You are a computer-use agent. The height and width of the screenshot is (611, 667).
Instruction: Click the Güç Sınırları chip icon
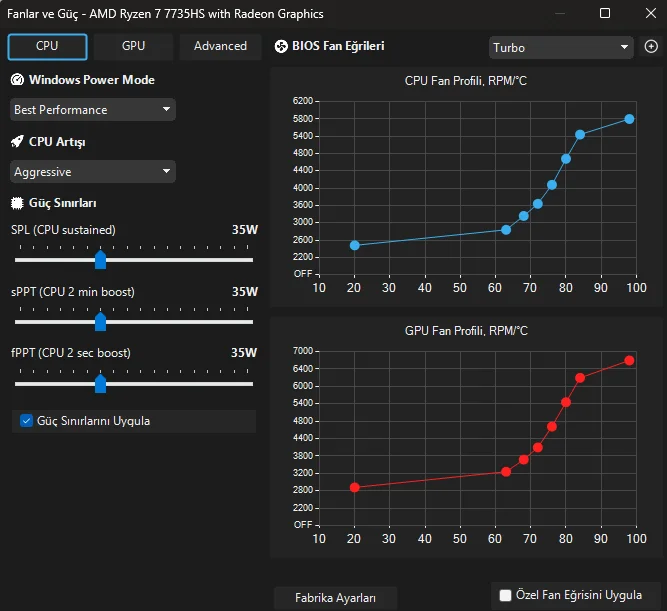tap(17, 203)
